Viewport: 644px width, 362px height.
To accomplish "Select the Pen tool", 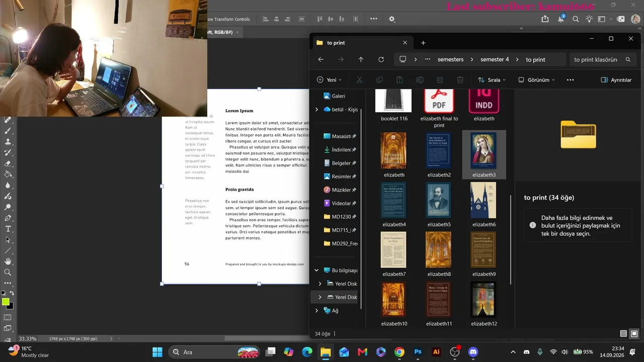I will (x=8, y=218).
